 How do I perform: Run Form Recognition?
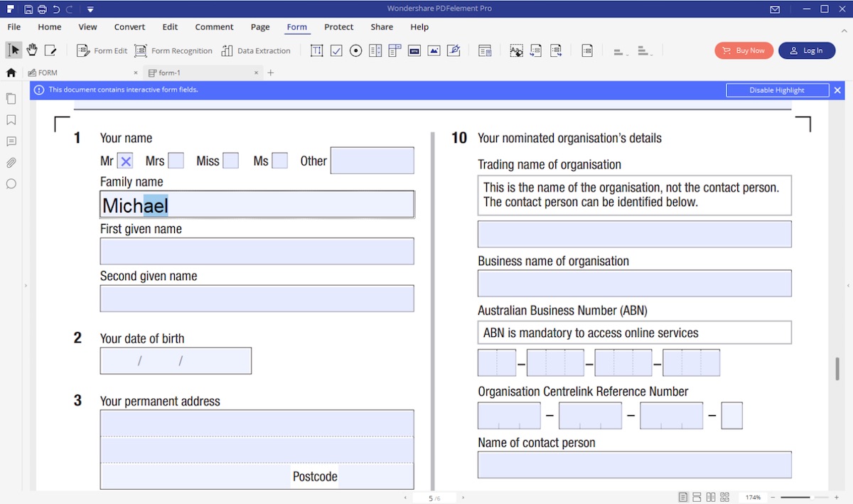click(x=173, y=50)
